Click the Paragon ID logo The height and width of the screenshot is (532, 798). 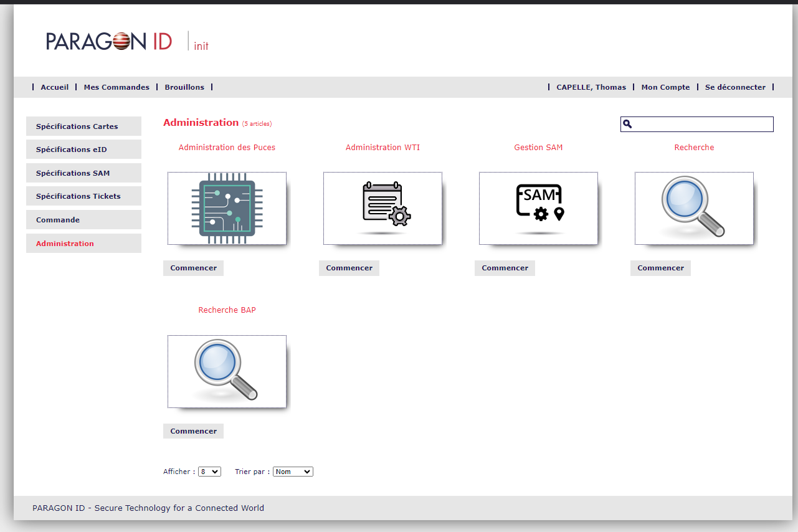(109, 41)
